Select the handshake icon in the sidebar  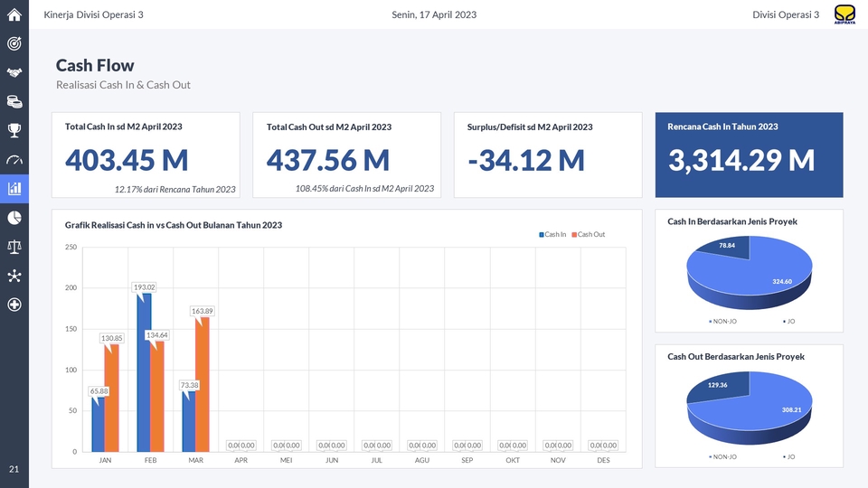tap(14, 72)
